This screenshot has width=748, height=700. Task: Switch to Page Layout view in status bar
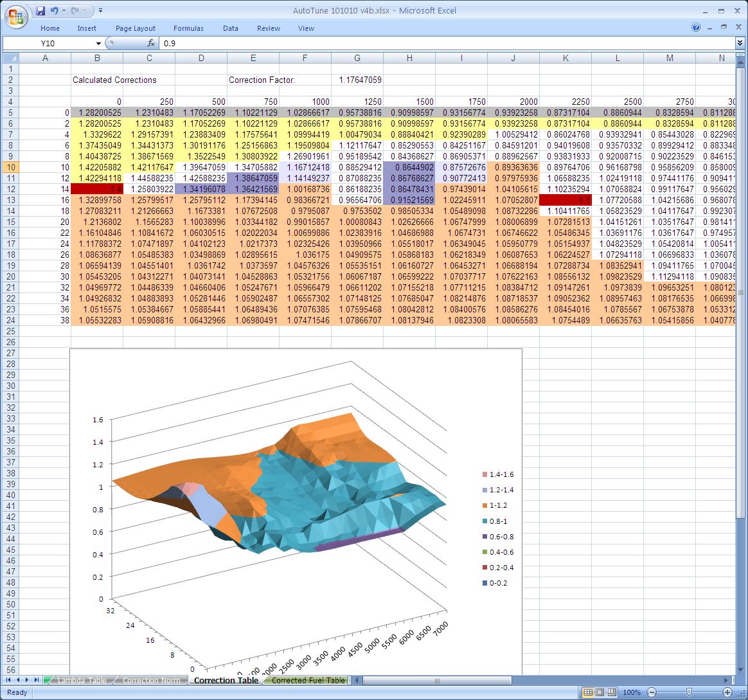600,692
